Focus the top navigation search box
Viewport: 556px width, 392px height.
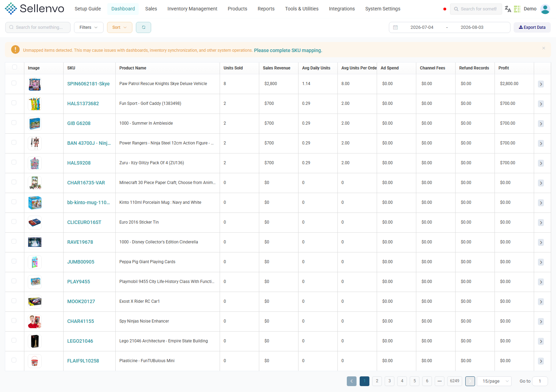[x=476, y=9]
